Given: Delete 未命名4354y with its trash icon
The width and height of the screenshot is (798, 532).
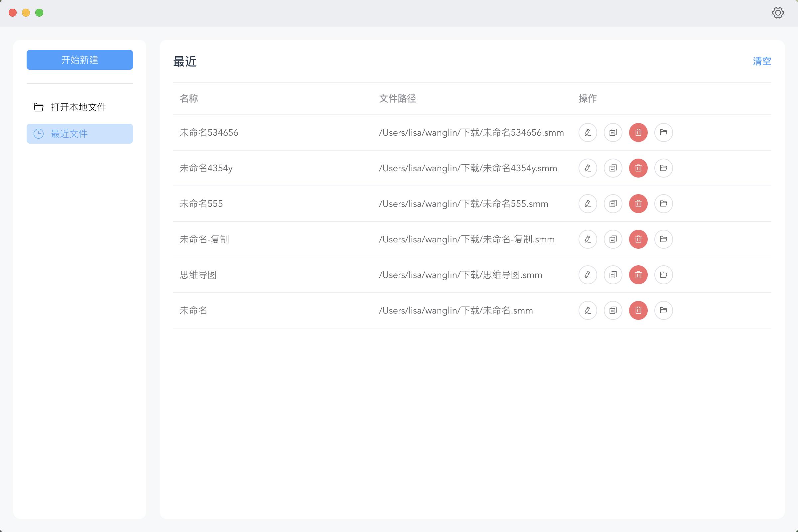Looking at the screenshot, I should coord(638,168).
